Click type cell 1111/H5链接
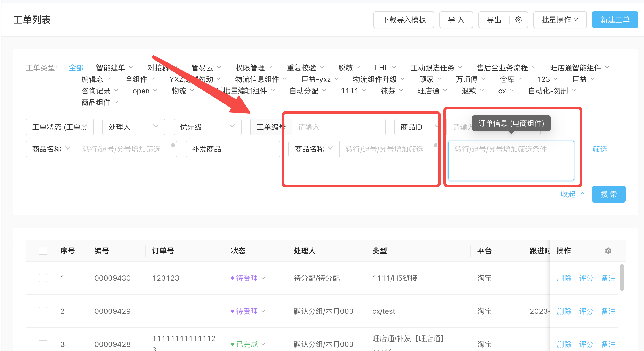 point(395,278)
